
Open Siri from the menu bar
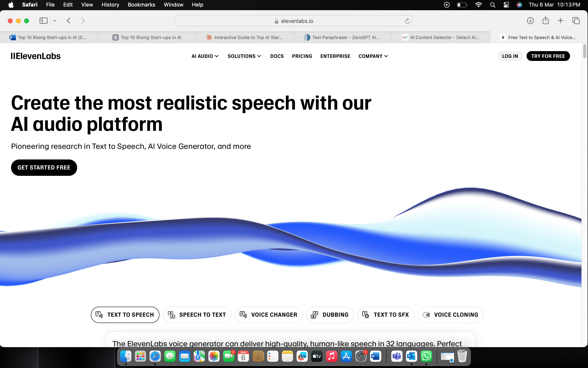click(519, 5)
